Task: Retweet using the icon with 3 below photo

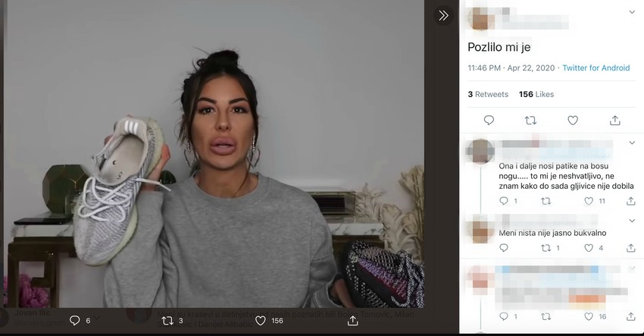Action: [167, 320]
